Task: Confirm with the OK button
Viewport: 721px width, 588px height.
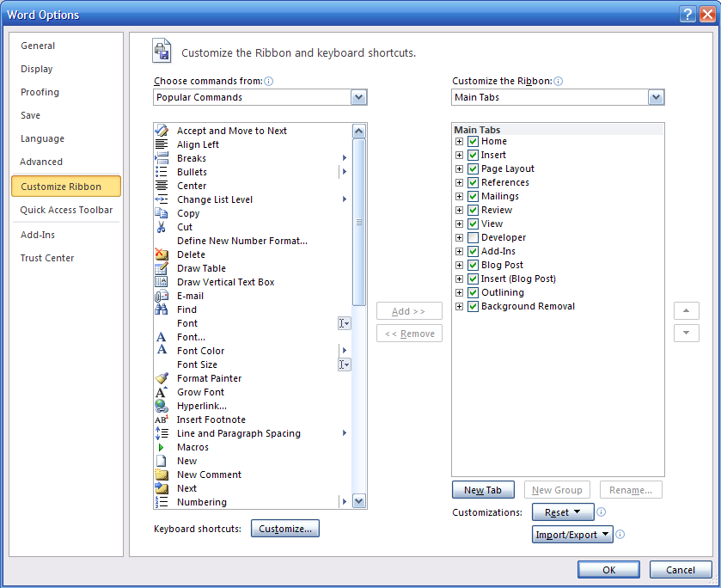Action: (x=608, y=570)
